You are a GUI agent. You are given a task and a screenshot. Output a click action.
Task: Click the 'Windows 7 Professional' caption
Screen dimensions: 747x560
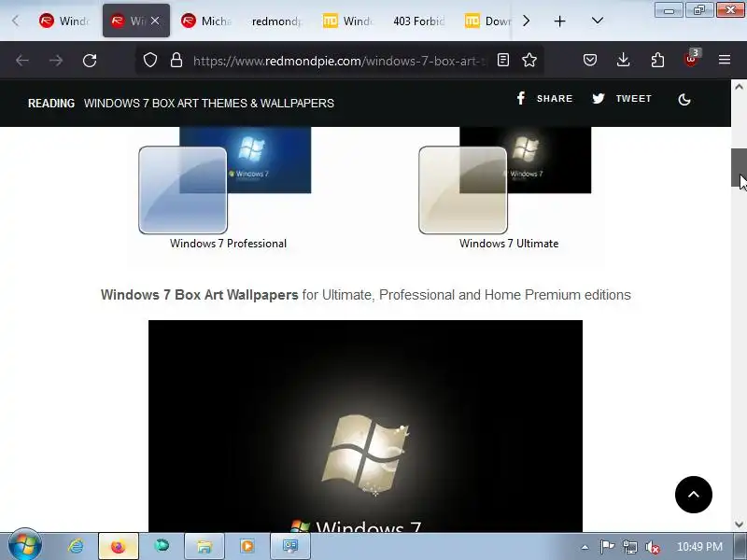pyautogui.click(x=228, y=244)
